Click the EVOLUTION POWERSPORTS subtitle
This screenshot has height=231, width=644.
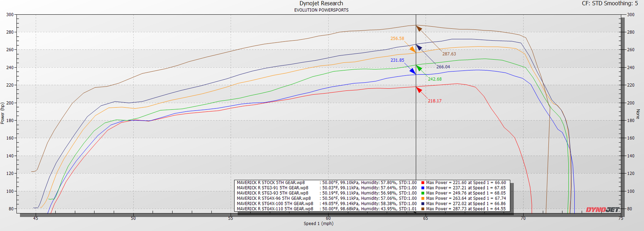click(321, 10)
